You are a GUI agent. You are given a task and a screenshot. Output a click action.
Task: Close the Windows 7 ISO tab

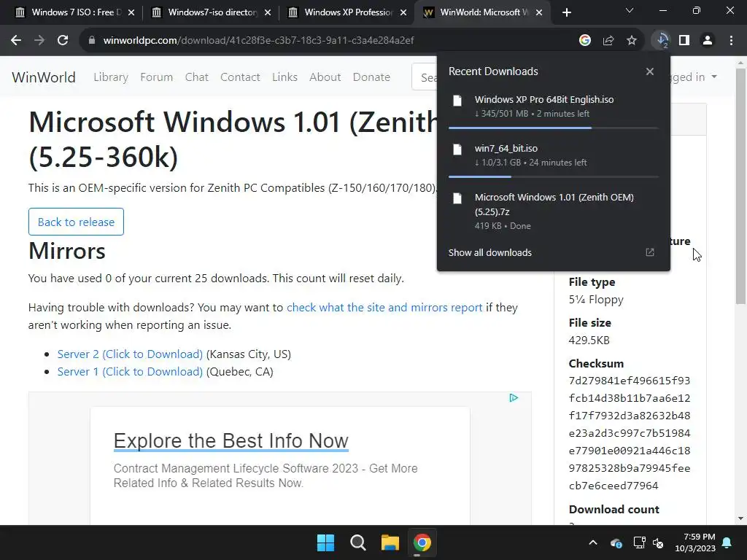(131, 12)
